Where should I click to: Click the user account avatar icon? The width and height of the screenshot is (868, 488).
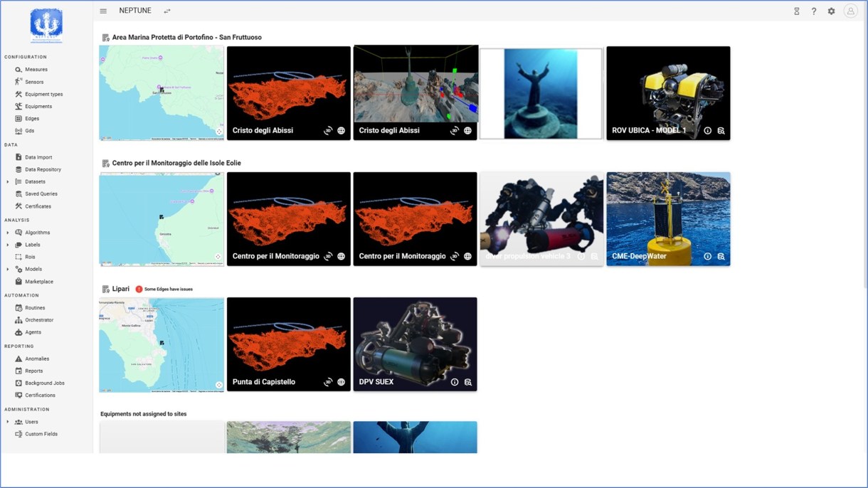coord(850,11)
